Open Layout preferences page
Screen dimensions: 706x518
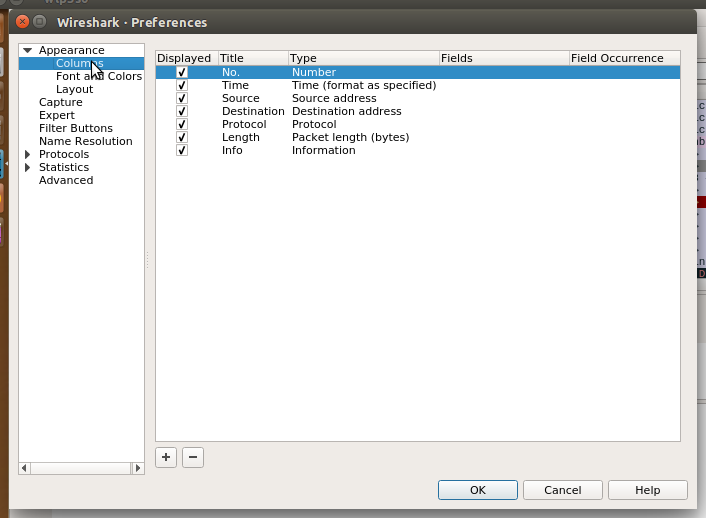[74, 89]
